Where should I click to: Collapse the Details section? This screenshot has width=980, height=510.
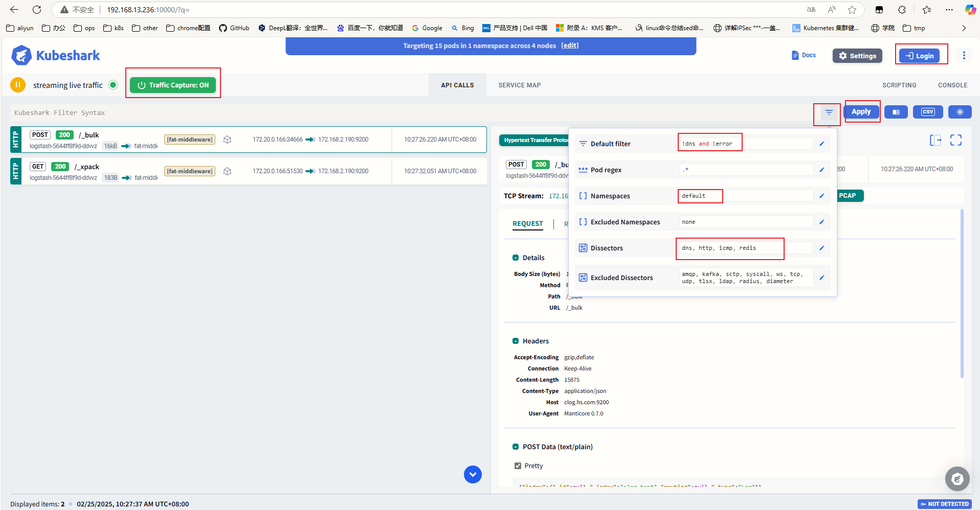pos(516,258)
